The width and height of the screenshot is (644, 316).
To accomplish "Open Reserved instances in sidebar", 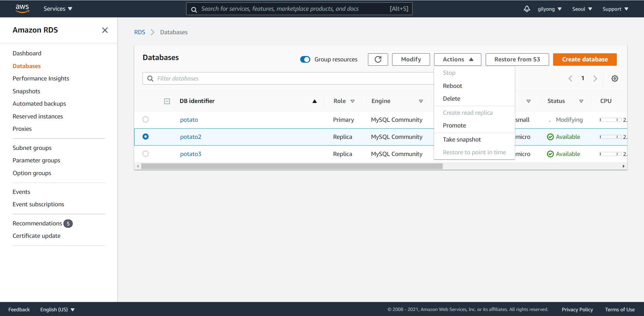I will (x=38, y=116).
